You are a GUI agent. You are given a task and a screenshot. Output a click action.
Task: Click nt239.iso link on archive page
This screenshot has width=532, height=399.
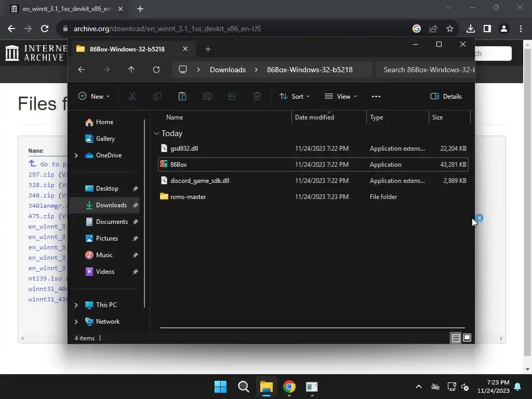(x=45, y=278)
